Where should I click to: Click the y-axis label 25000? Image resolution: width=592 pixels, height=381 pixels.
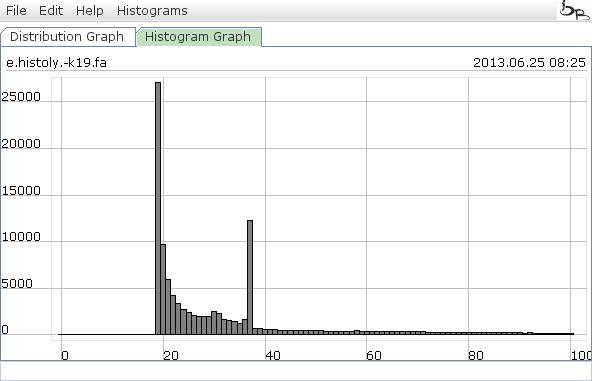click(x=21, y=97)
